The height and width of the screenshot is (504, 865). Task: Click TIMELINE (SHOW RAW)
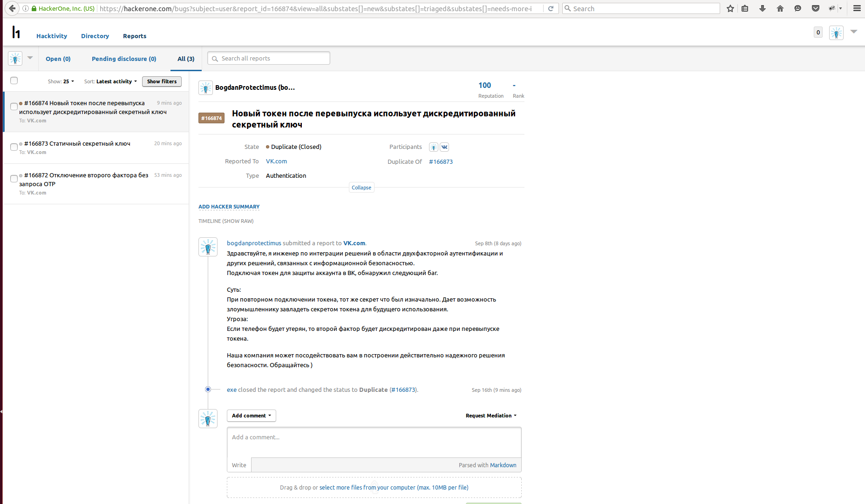coord(226,221)
